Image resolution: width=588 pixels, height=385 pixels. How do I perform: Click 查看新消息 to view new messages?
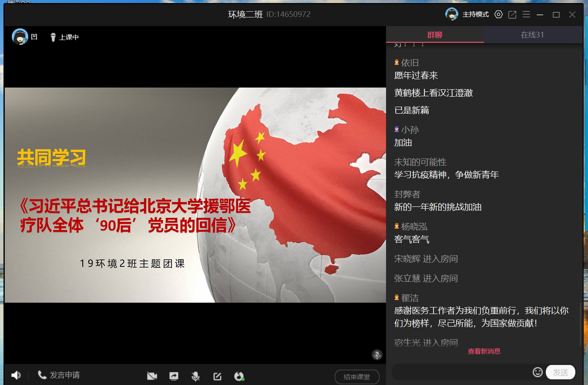(x=484, y=351)
